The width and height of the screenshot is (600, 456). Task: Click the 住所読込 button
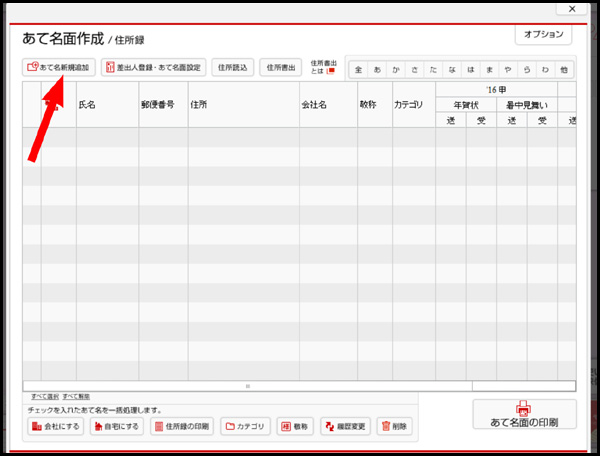(x=233, y=67)
